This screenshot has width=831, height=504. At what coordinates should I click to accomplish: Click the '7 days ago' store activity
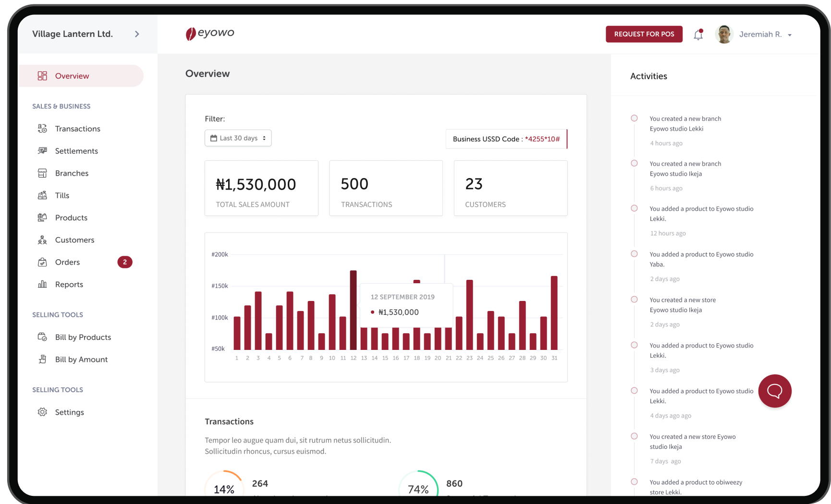(694, 449)
